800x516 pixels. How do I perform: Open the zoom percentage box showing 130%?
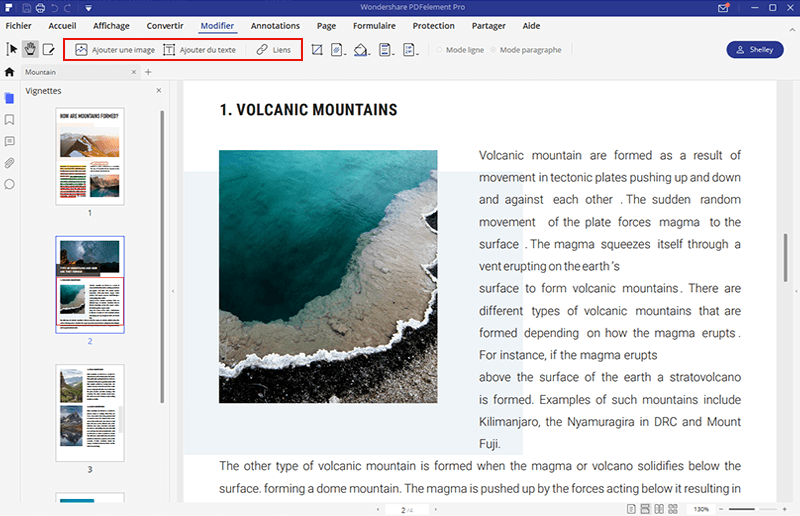click(702, 509)
